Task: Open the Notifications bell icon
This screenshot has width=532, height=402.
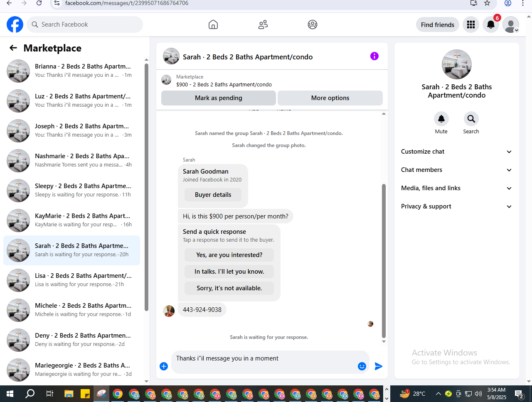Action: click(x=491, y=25)
